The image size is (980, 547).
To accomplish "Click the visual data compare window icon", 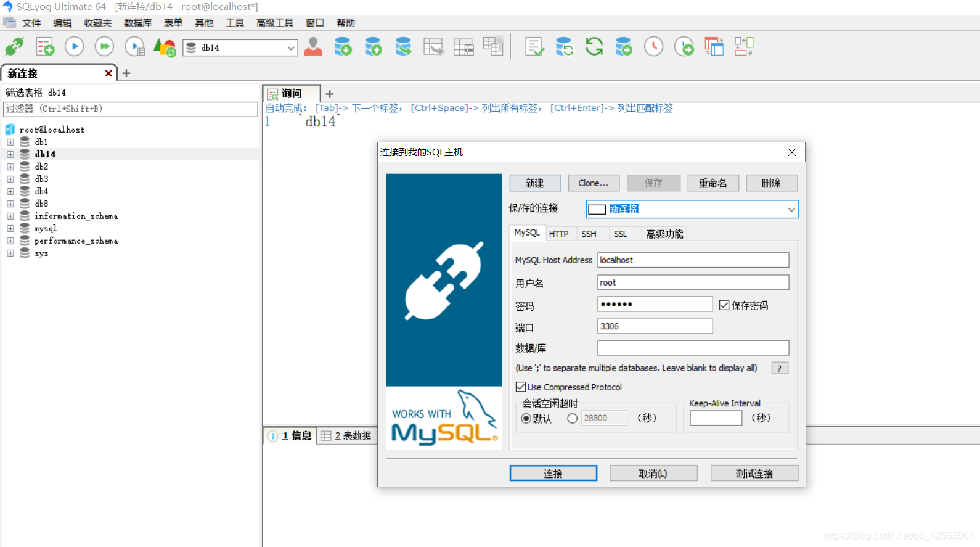I will pos(714,47).
